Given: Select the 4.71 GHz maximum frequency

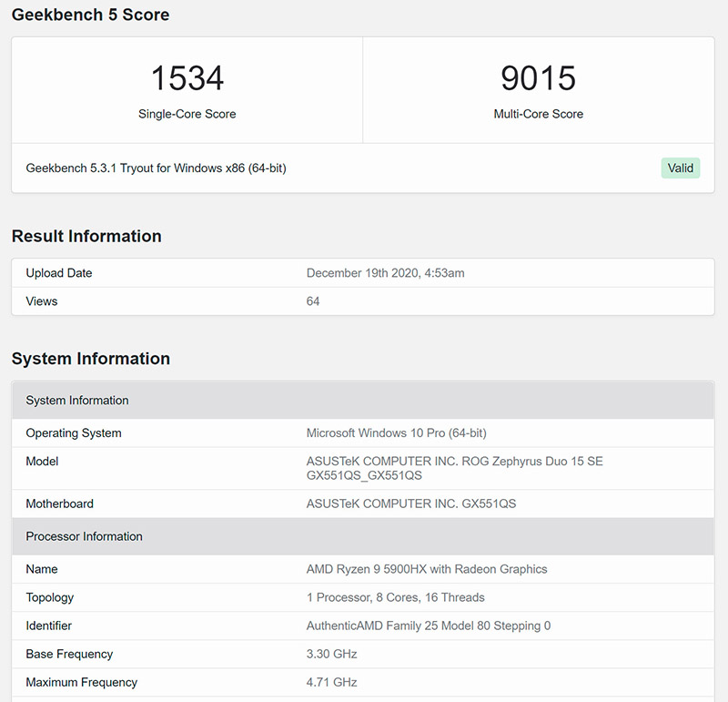Looking at the screenshot, I should [x=331, y=683].
